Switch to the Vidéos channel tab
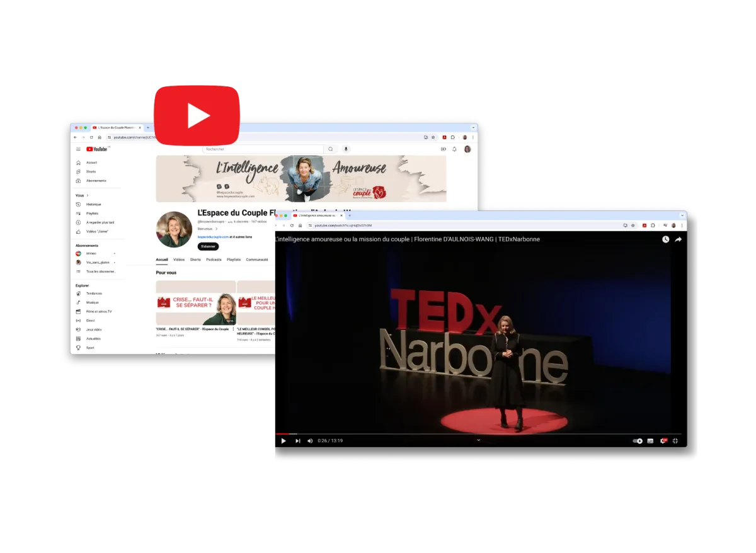This screenshot has height=553, width=756. coord(179,259)
